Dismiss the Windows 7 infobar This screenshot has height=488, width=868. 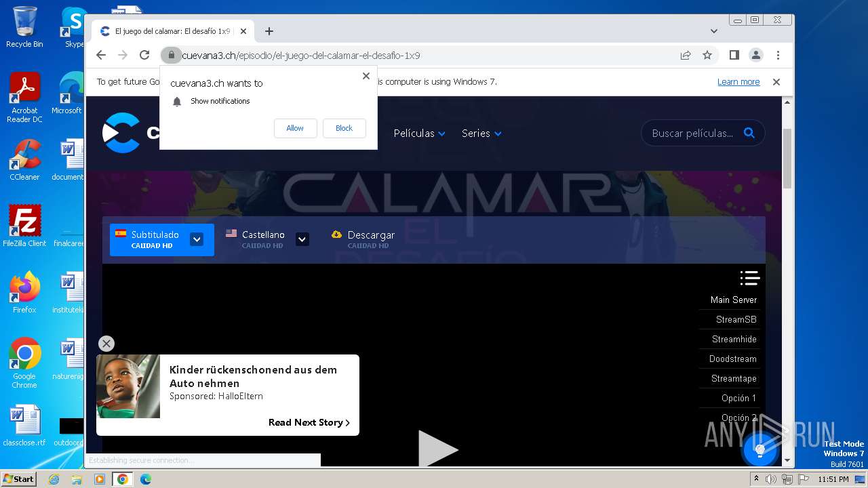776,82
